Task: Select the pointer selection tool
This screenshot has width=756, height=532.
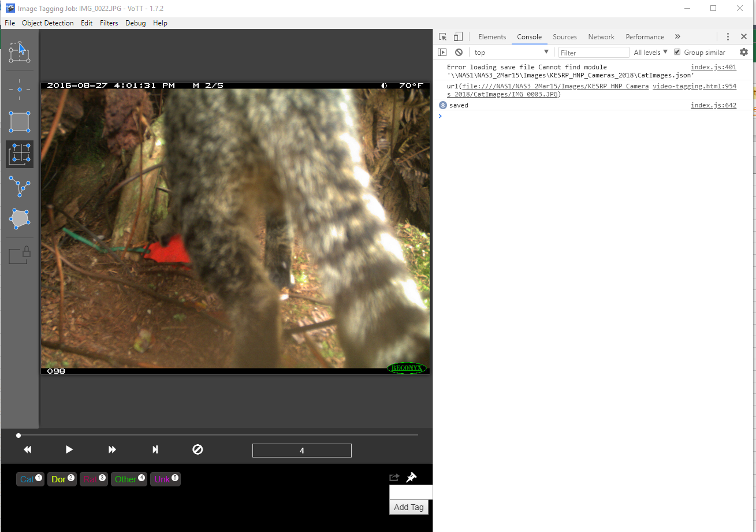Action: coord(19,52)
